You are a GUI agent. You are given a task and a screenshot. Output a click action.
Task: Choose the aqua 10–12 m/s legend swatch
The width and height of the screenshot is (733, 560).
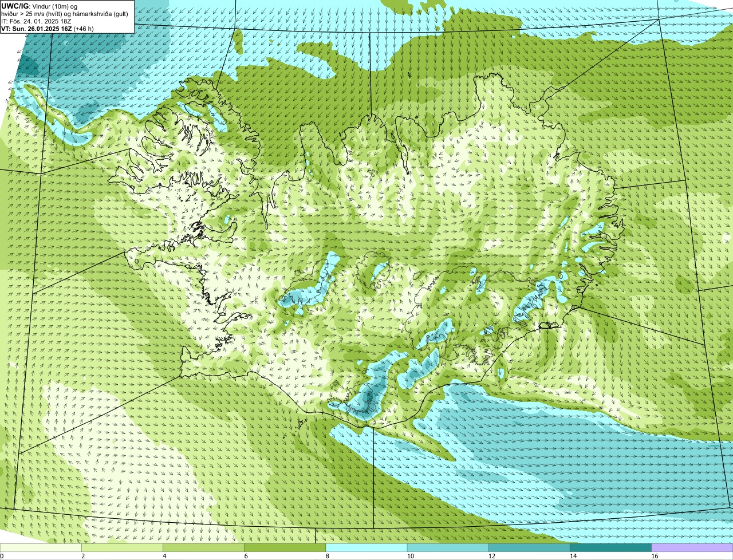point(448,548)
